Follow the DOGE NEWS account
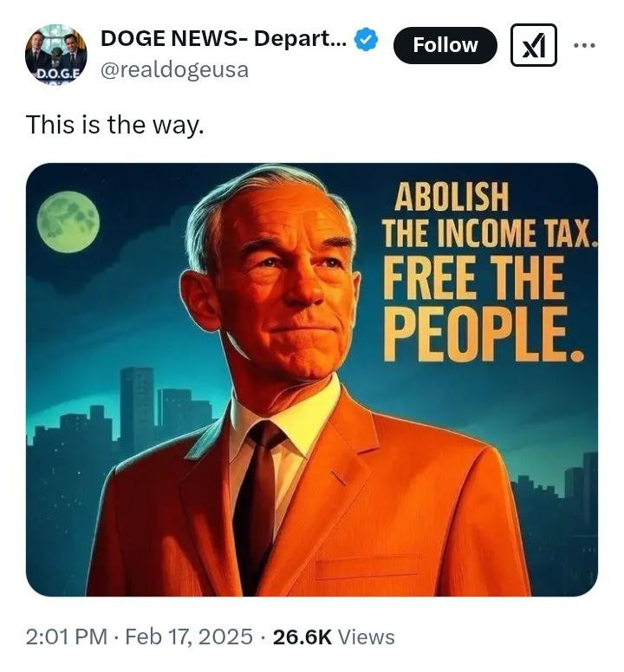 pos(445,45)
